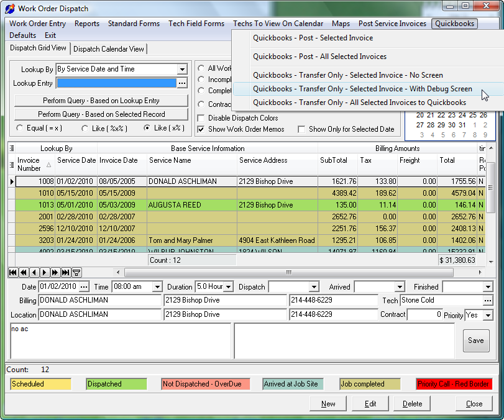Click the Dispatched green color legend

point(116,384)
